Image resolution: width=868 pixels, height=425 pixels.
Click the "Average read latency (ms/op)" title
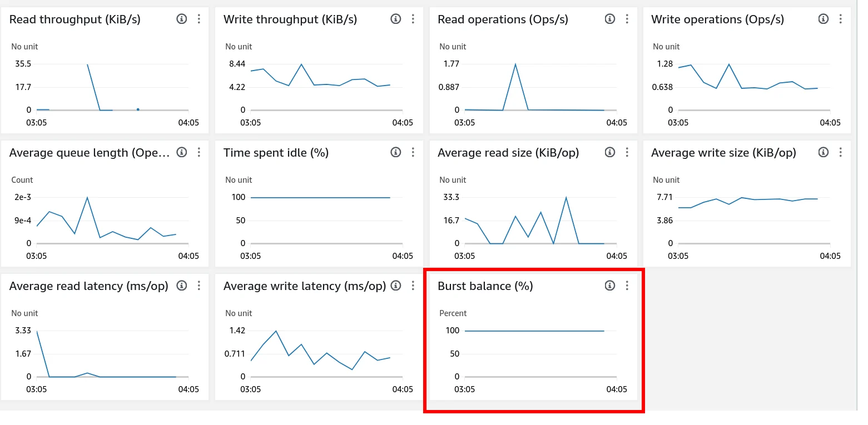[89, 286]
